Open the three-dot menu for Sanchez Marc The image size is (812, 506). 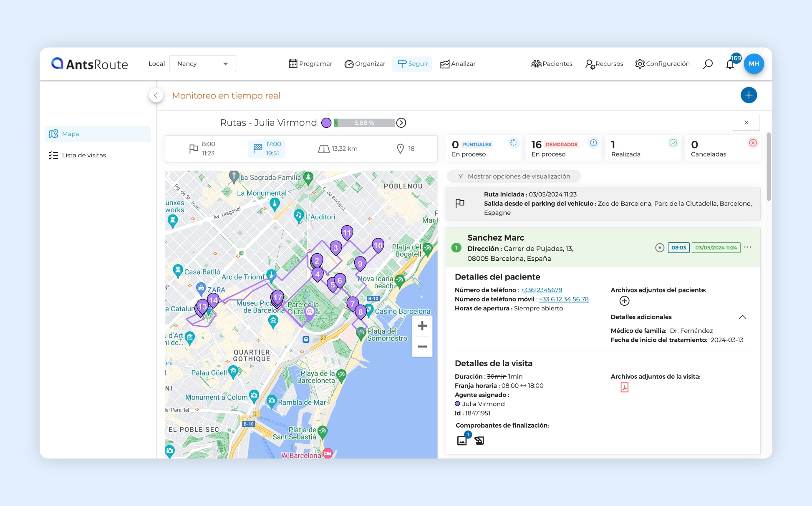(748, 247)
